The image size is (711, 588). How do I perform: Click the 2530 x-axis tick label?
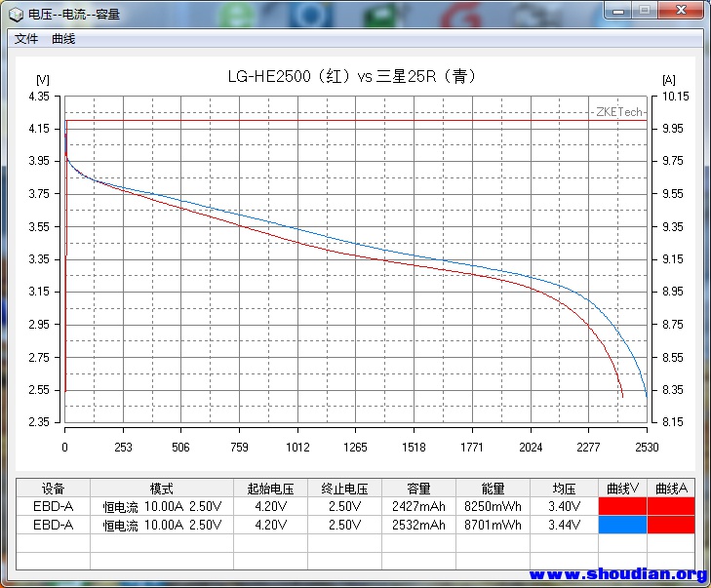(647, 448)
